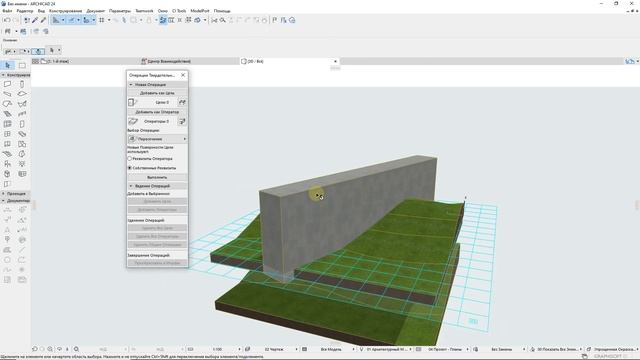Click the Undo arrow in the top toolbar
The height and width of the screenshot is (360, 640).
pos(7,20)
